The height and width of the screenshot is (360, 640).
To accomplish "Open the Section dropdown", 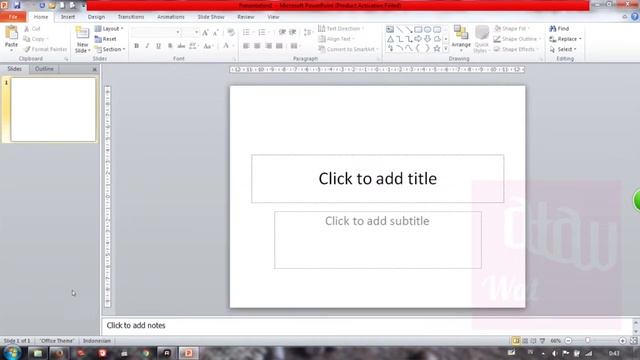I will [109, 49].
